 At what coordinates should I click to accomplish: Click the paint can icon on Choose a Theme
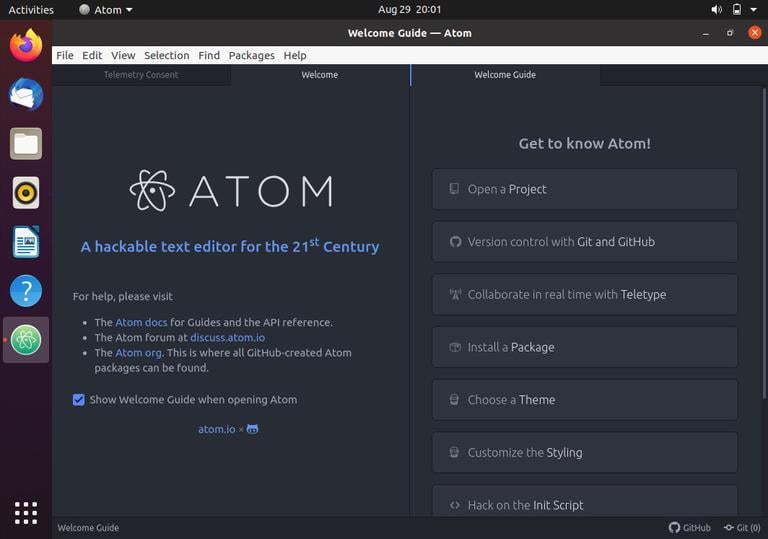pos(455,400)
